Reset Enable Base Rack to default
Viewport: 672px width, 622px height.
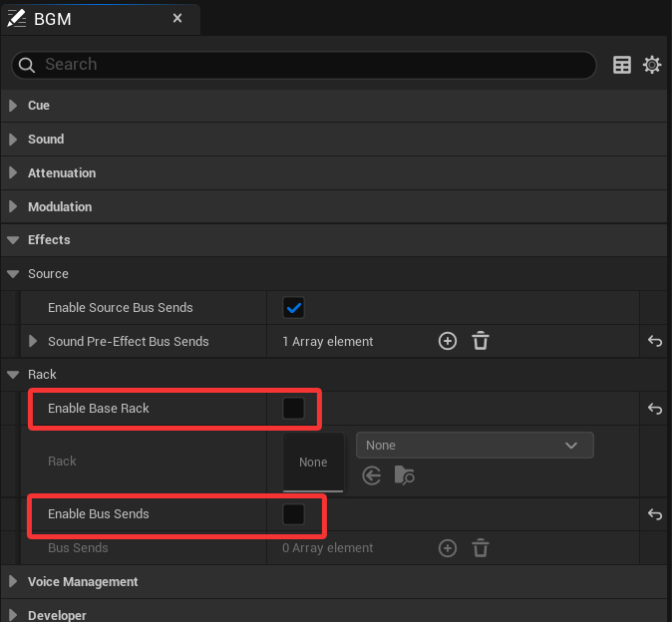point(655,409)
